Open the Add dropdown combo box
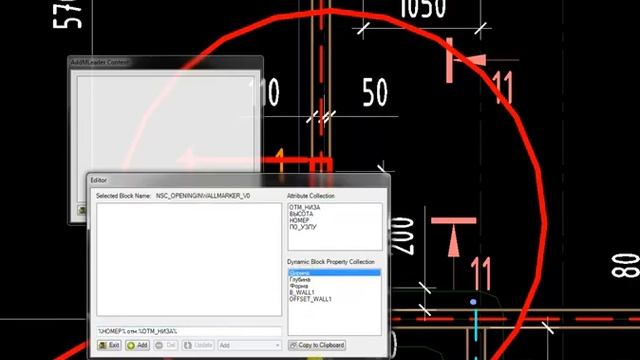This screenshot has width=640, height=360. [x=249, y=345]
